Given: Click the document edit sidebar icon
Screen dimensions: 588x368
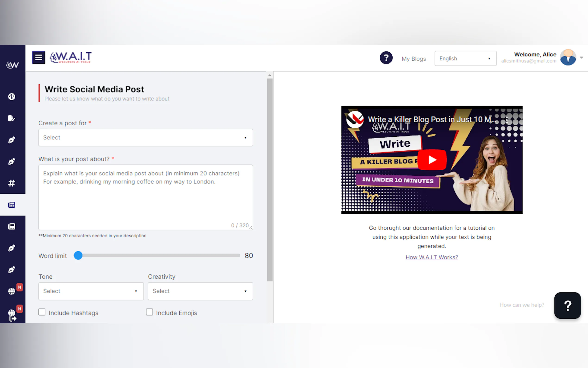Looking at the screenshot, I should click(12, 118).
